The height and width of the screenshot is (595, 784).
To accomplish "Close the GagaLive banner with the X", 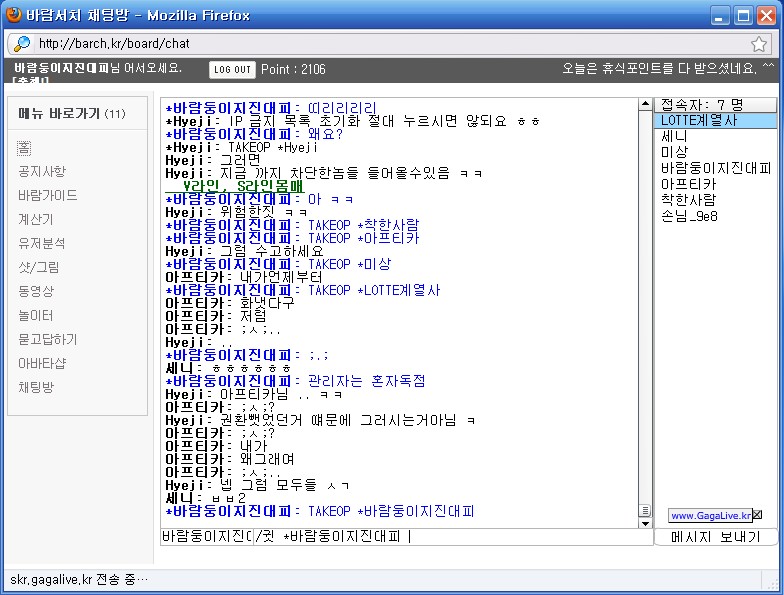I will click(757, 515).
